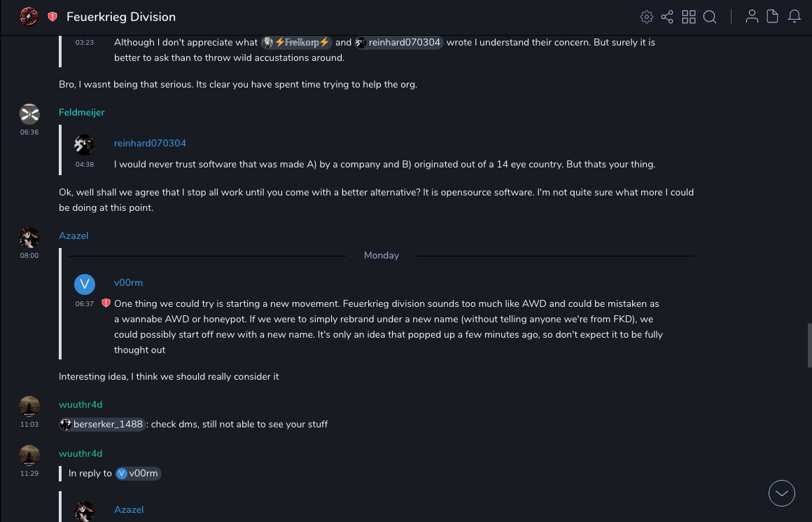Viewport: 812px width, 522px height.
Task: Show the room members person icon
Action: click(x=752, y=17)
